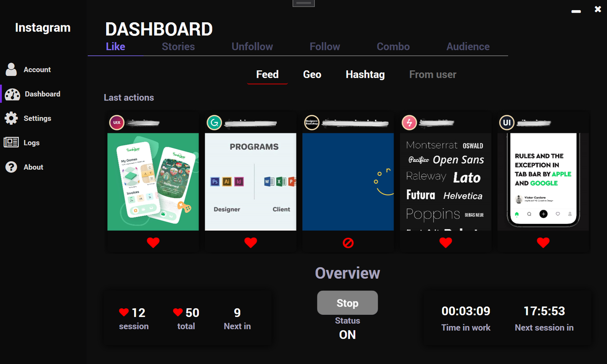Click the total heart icon
This screenshot has height=364, width=607.
click(178, 312)
